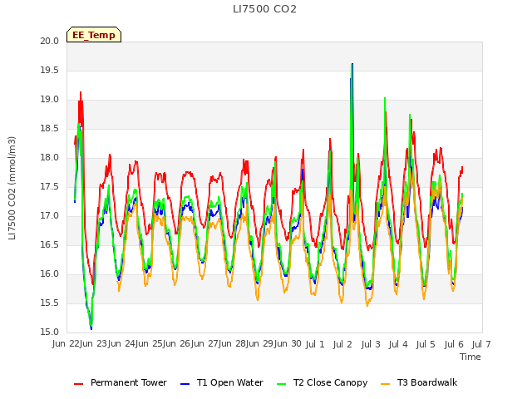Click the 17.0 y-axis tick label

[x=50, y=216]
